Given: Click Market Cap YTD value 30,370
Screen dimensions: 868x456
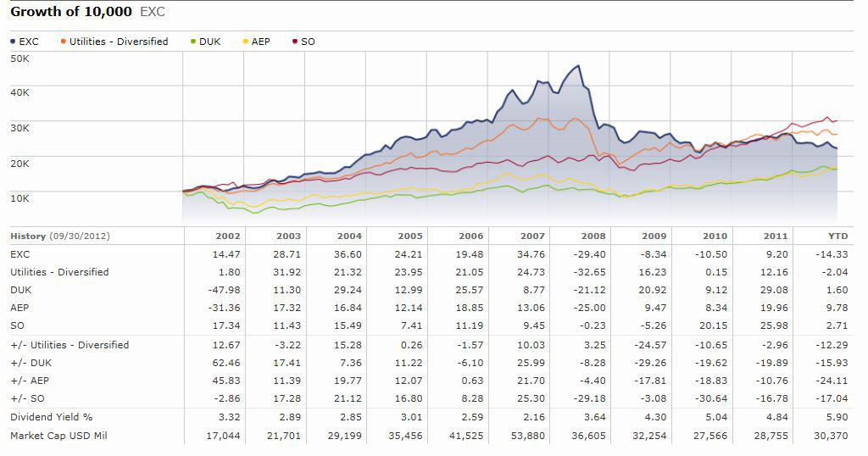Looking at the screenshot, I should click(x=831, y=436).
